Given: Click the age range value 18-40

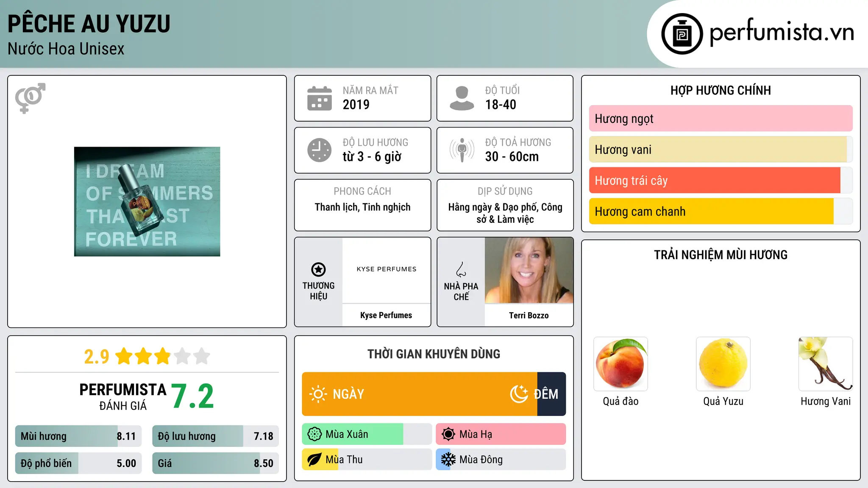Looking at the screenshot, I should click(501, 105).
